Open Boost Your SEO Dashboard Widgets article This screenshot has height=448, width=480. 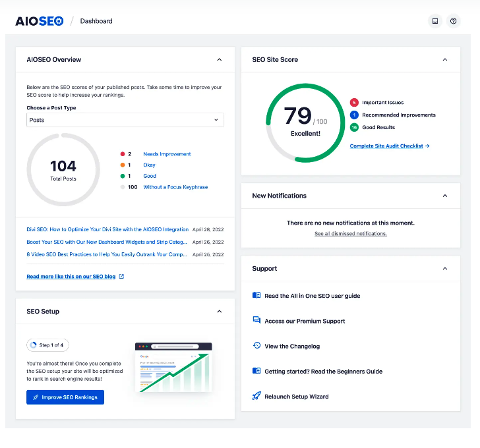coord(107,242)
